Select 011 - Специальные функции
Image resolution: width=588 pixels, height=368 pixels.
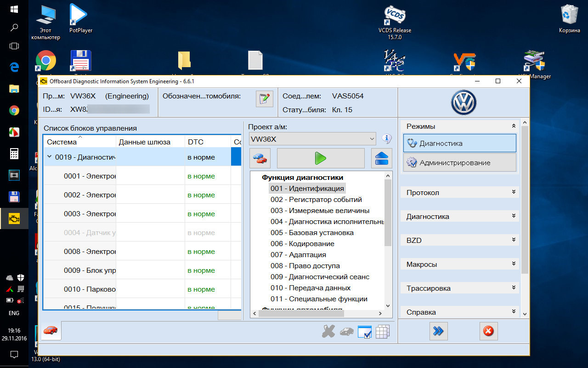coord(319,299)
